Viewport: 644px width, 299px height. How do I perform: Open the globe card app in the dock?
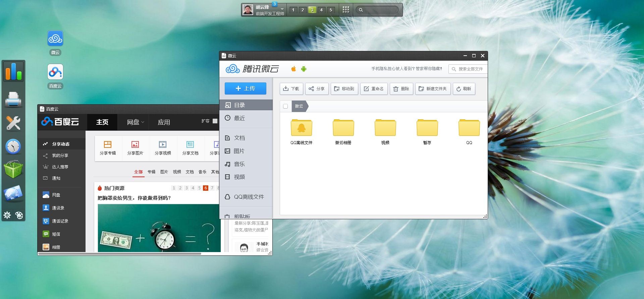pos(13,193)
